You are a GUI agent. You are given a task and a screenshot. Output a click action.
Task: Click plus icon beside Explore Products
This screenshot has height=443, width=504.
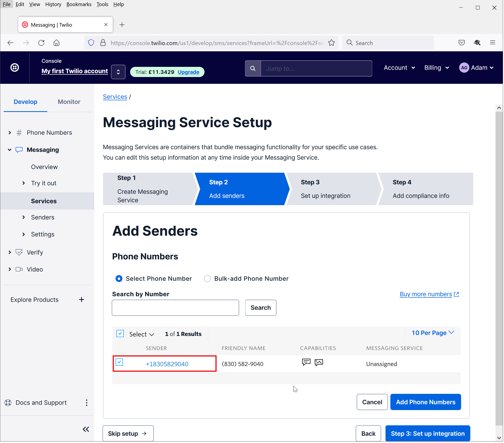coord(82,300)
